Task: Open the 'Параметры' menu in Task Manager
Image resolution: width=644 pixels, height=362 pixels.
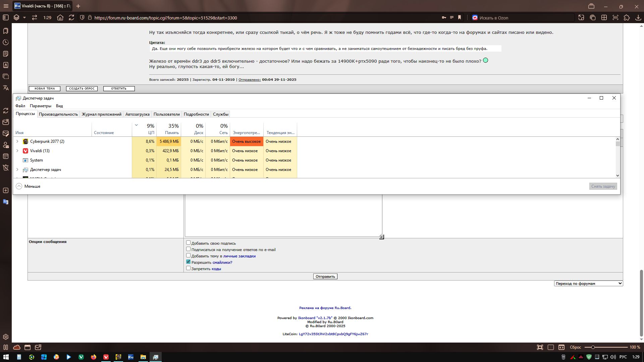Action: [40, 106]
